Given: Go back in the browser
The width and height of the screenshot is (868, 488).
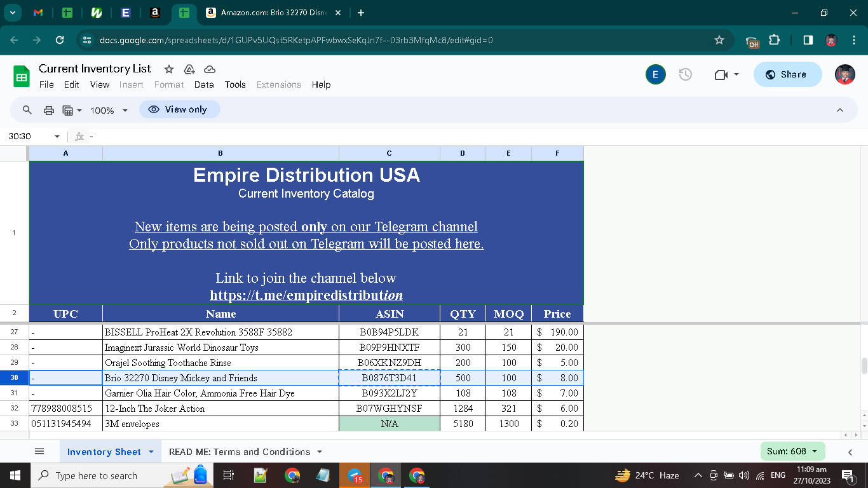Looking at the screenshot, I should pos(15,40).
